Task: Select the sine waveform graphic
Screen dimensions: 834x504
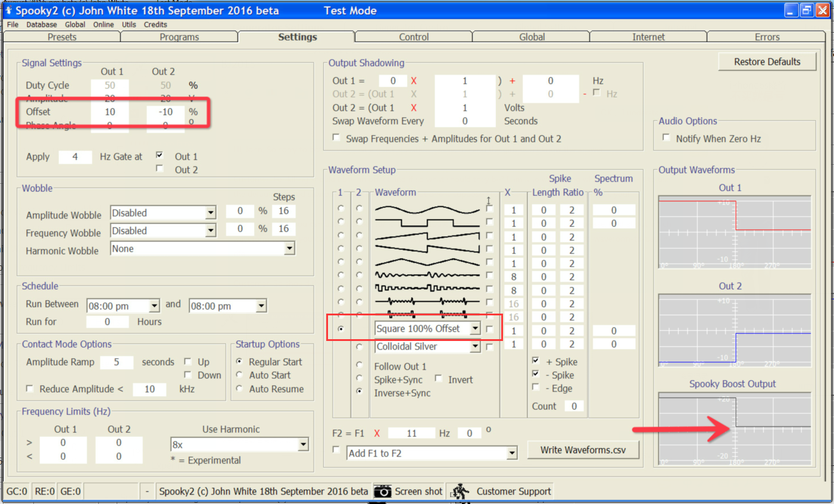Action: click(427, 209)
